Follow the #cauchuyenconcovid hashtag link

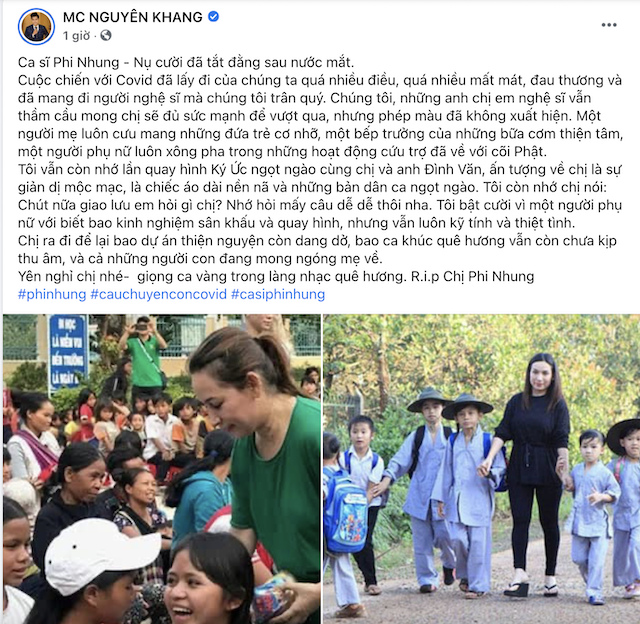pyautogui.click(x=158, y=294)
